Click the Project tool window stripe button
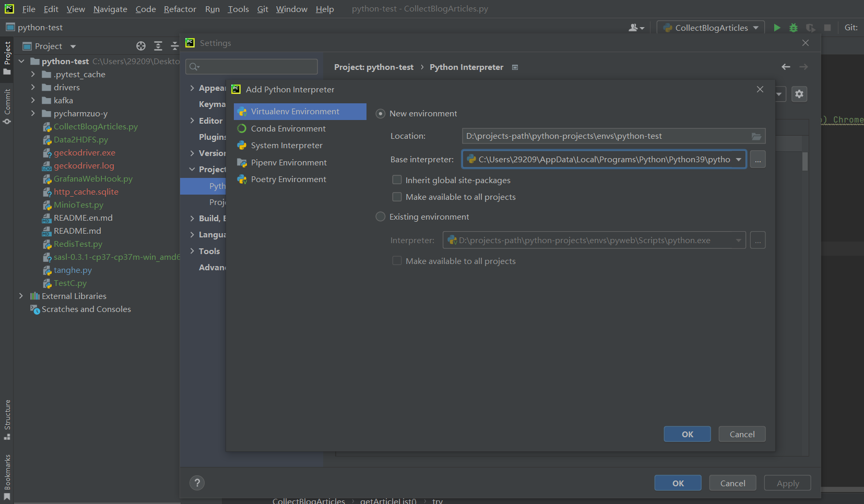Viewport: 864px width, 504px height. (x=7, y=58)
